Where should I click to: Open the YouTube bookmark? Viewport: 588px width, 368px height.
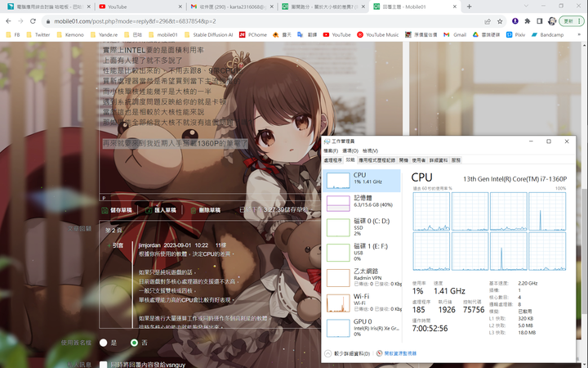tap(336, 34)
